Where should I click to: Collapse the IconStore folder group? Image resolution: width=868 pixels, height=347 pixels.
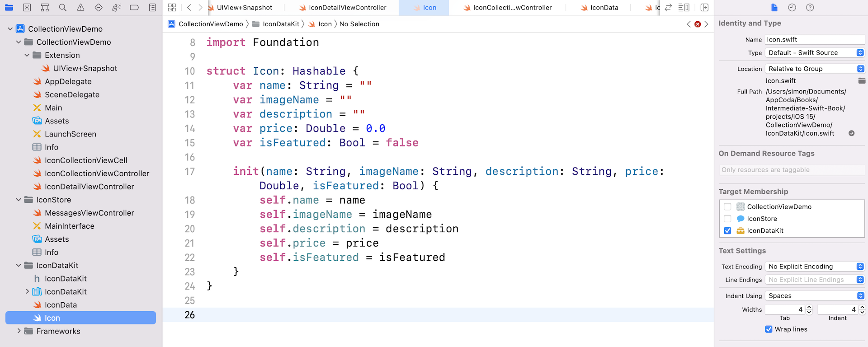(19, 200)
